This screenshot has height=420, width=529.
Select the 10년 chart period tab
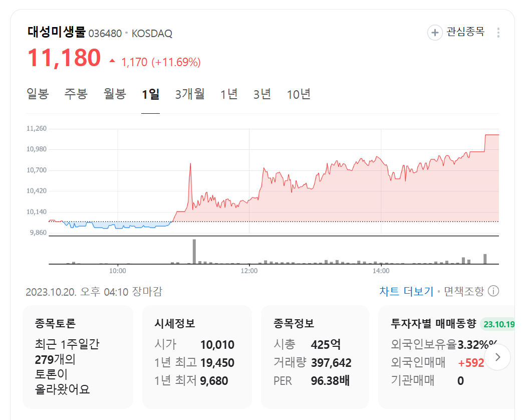pos(299,94)
